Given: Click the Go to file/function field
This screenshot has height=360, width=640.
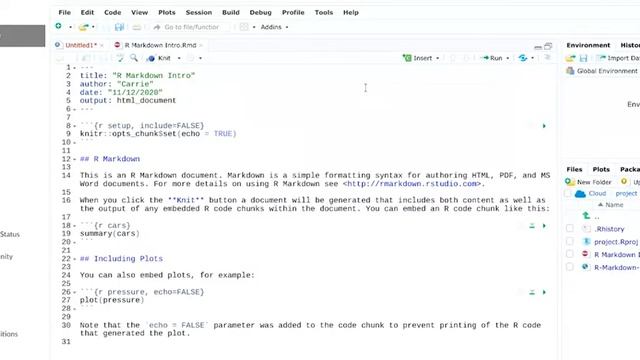Looking at the screenshot, I should (x=191, y=27).
